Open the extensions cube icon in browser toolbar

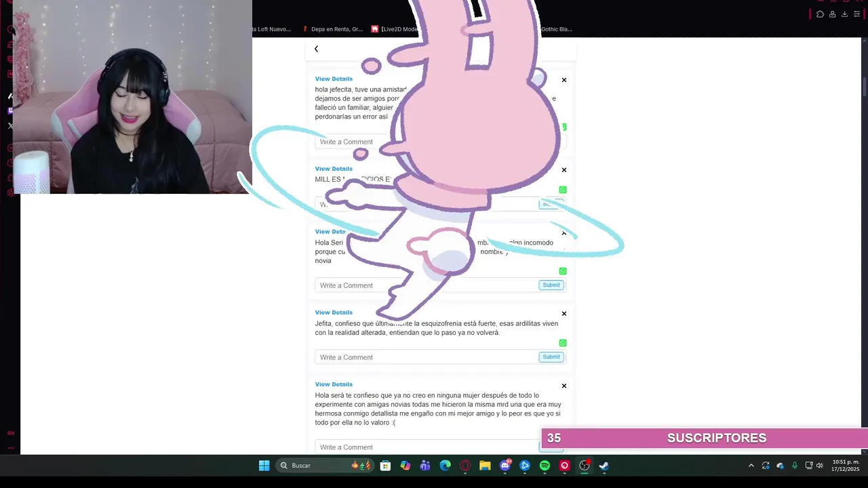[x=820, y=14]
